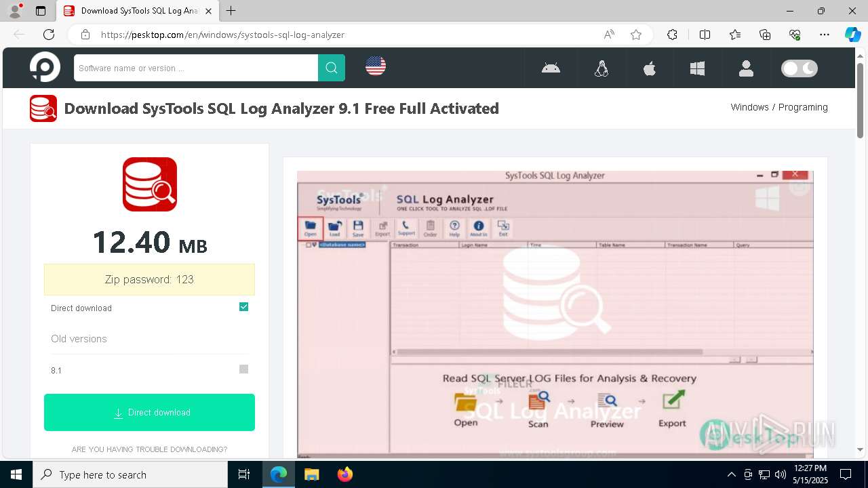The image size is (868, 488).
Task: Click the large red database app icon
Action: coord(150,184)
